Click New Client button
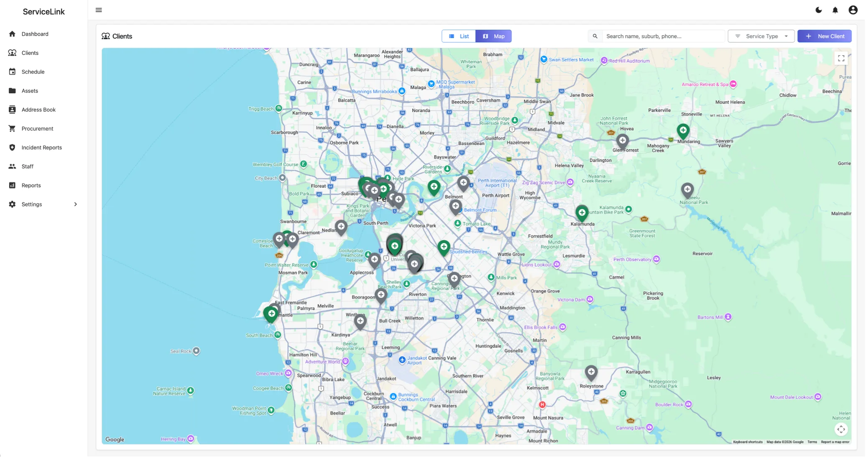Screen dimensions: 868x460 pos(824,36)
